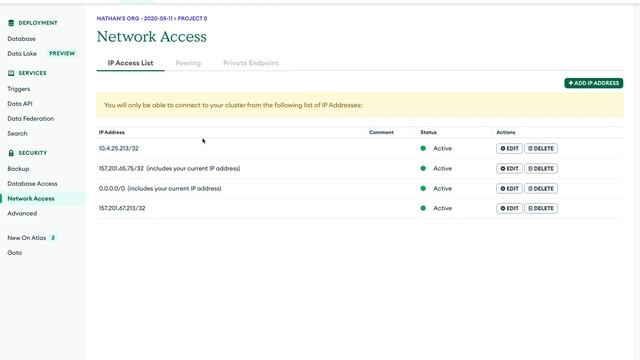Click the Actions column header
640x360 pixels.
(506, 132)
